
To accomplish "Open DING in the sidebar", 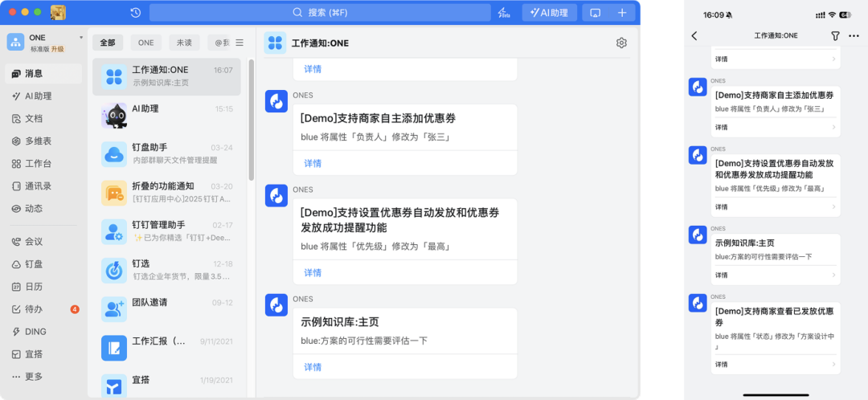I will (x=43, y=332).
